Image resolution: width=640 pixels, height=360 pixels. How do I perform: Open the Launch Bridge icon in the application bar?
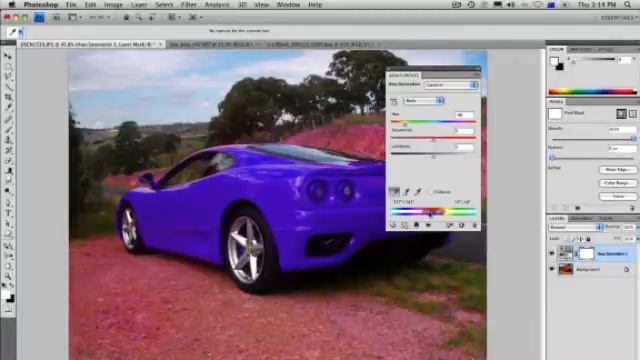(56, 18)
